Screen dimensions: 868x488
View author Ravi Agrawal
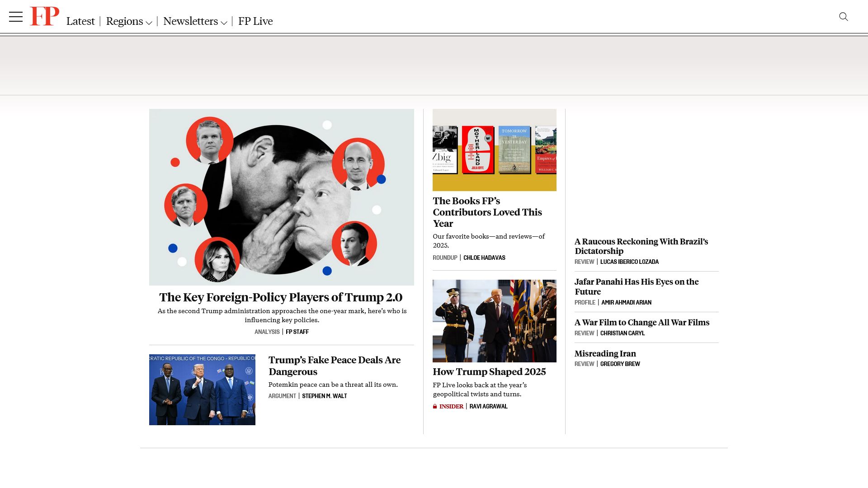click(x=488, y=407)
